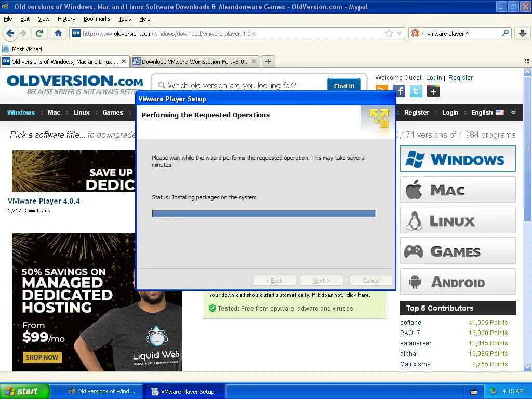Screen dimensions: 532x399
Task: Click the browser Back arrow button
Action: point(10,33)
